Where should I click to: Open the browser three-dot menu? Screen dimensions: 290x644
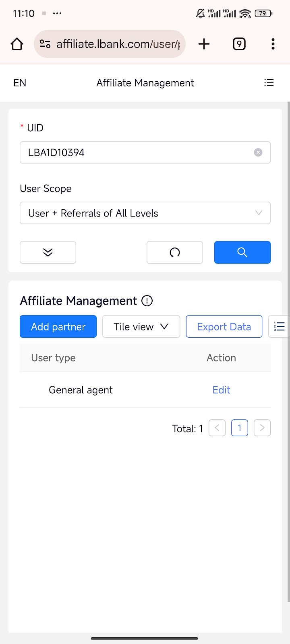273,44
